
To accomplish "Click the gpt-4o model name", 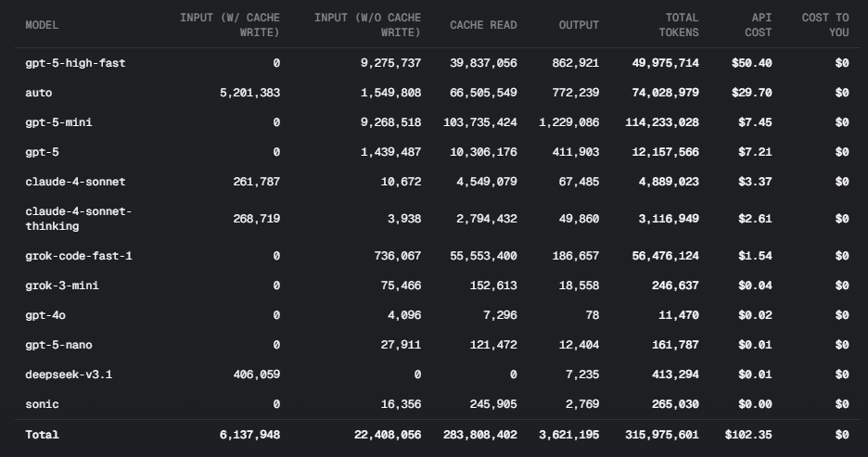I will coord(46,315).
